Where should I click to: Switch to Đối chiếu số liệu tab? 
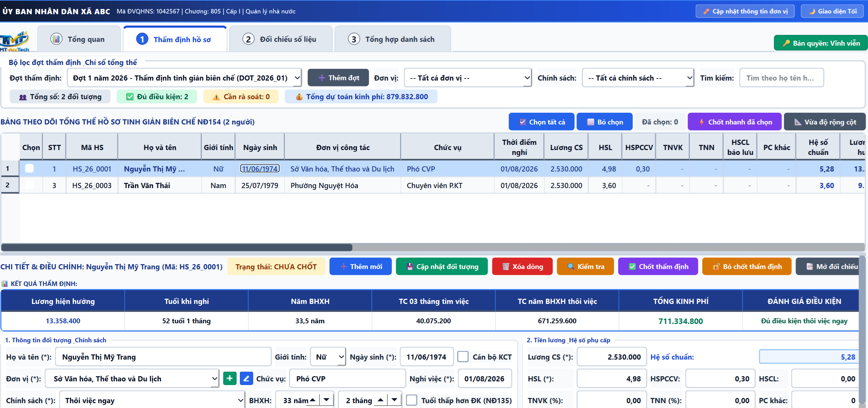click(x=281, y=39)
